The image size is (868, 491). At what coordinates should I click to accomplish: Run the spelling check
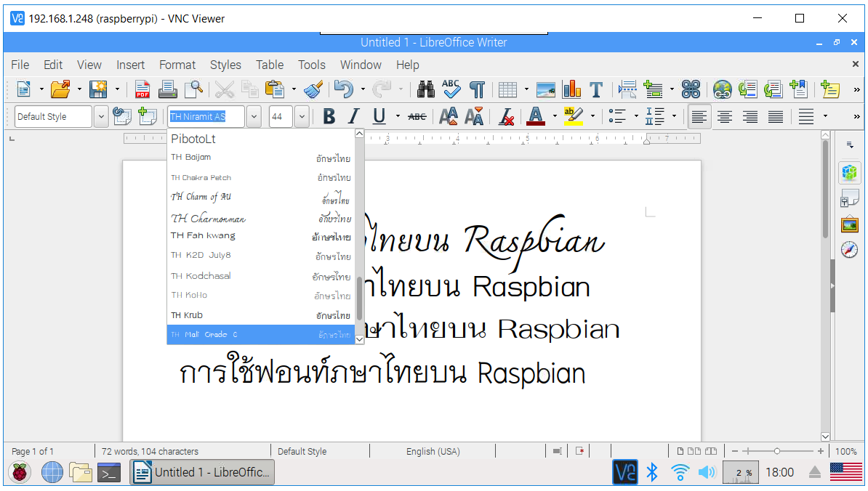coord(451,89)
